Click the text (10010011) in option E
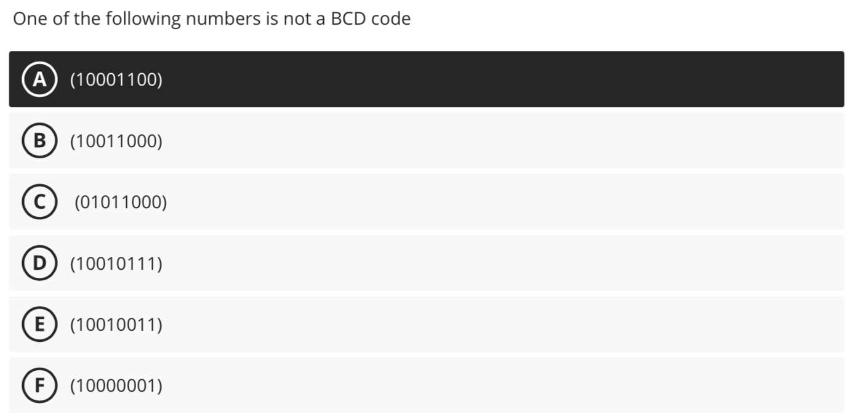The width and height of the screenshot is (868, 420). 116,324
